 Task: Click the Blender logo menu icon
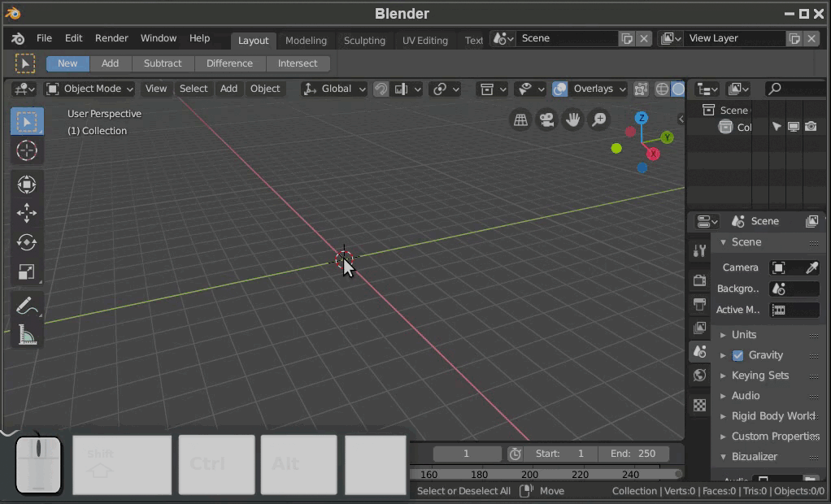pos(18,39)
